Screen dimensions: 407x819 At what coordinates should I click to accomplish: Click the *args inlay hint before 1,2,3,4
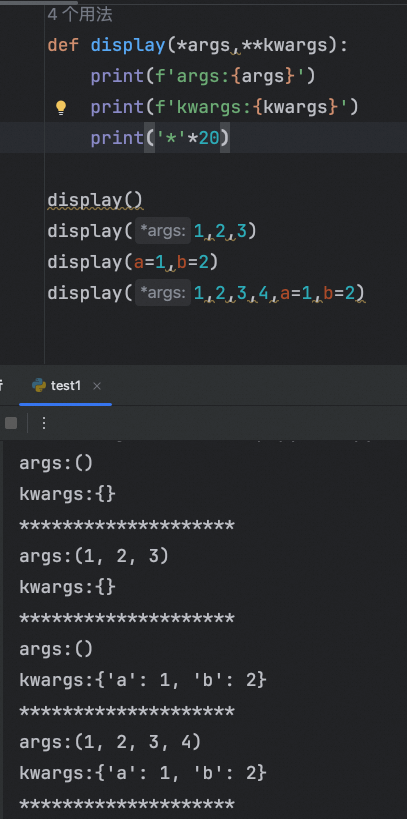pyautogui.click(x=163, y=293)
